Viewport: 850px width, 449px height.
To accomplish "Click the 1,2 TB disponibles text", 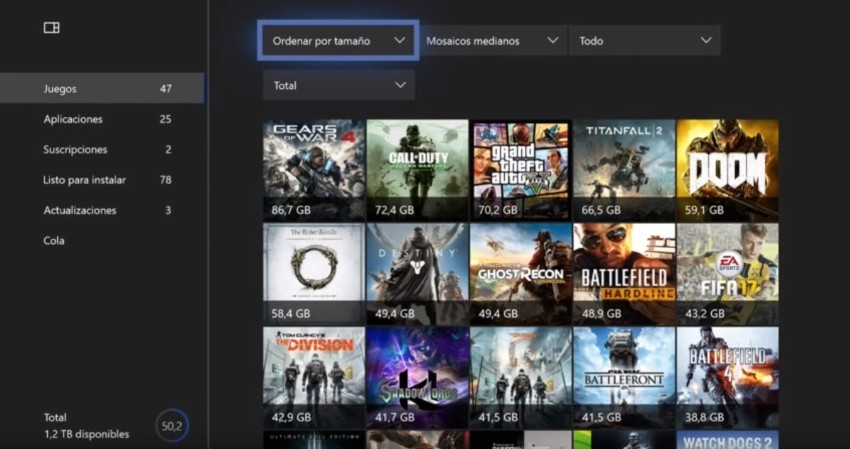I will 87,434.
